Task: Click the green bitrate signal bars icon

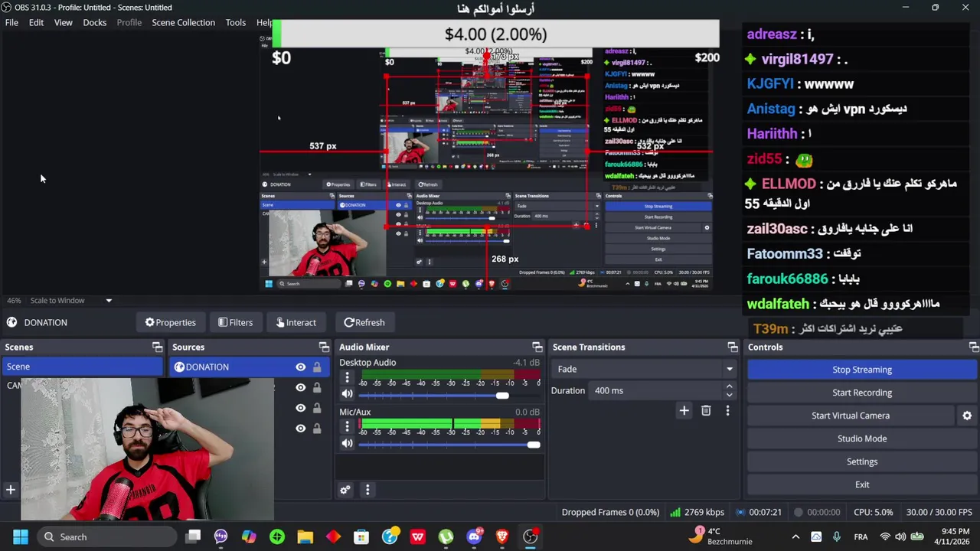Action: pyautogui.click(x=675, y=512)
